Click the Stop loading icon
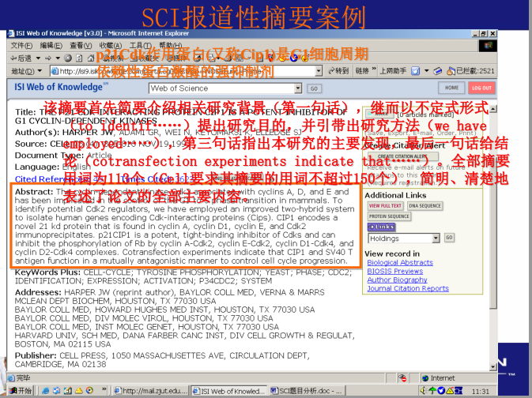This screenshot has width=532, height=398. click(x=68, y=58)
